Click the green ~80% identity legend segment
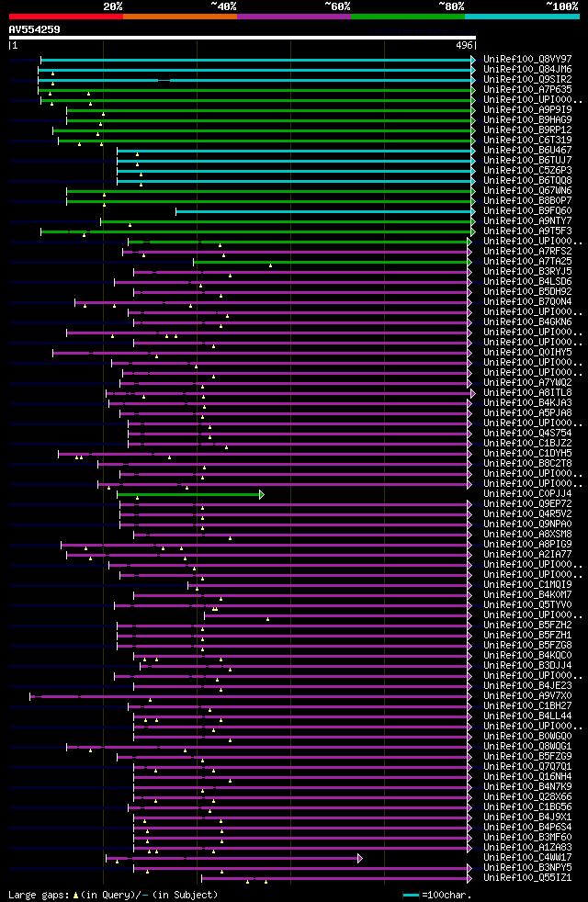 tap(408, 17)
